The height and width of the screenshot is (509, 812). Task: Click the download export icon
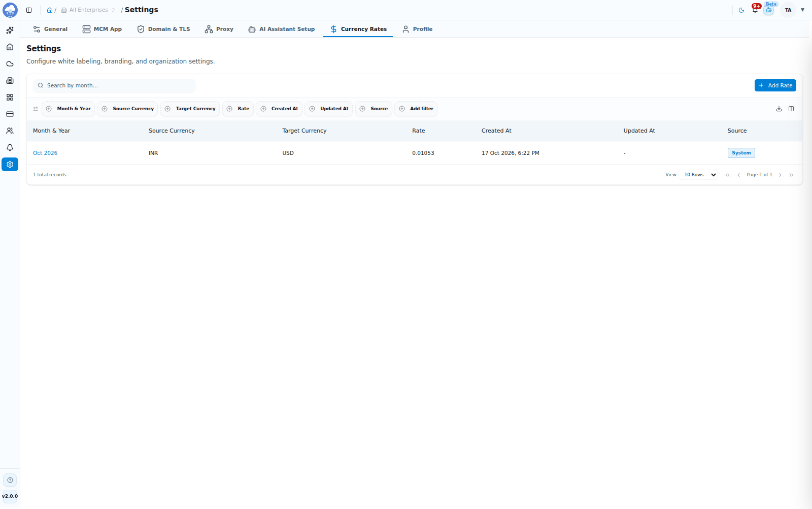[x=779, y=109]
